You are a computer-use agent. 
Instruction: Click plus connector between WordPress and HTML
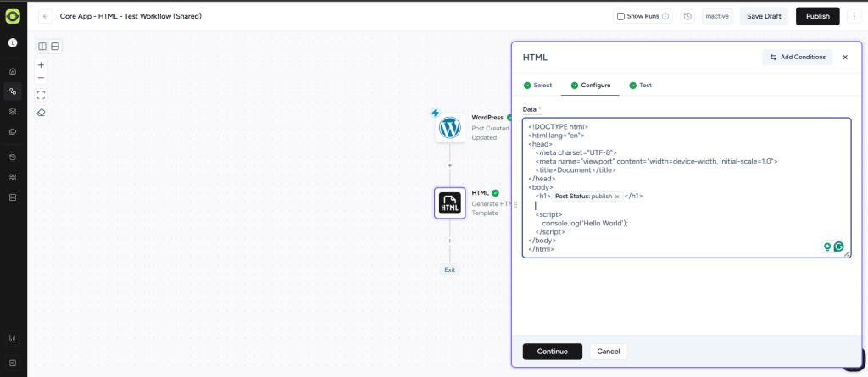coord(449,165)
